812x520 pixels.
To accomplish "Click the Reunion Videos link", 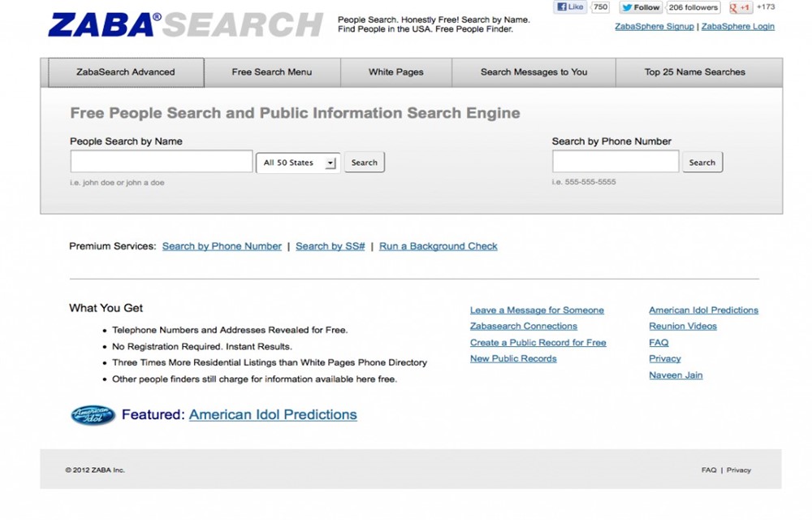I will (x=683, y=327).
